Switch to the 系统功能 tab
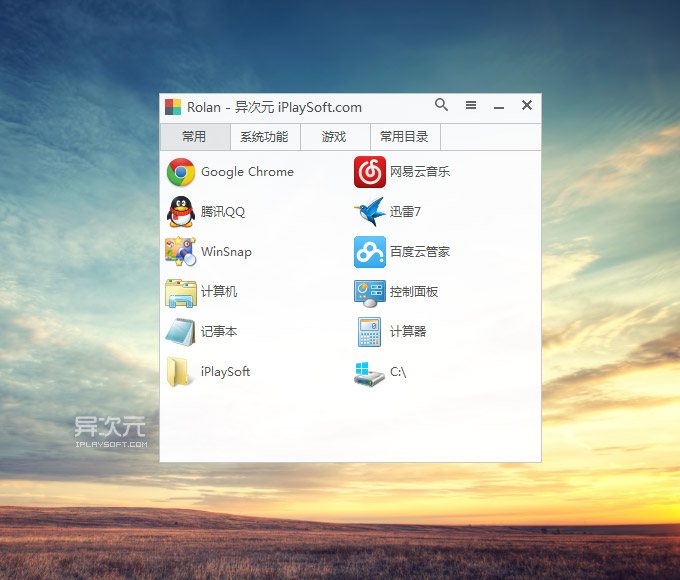Screen dimensions: 680x580 [265, 137]
